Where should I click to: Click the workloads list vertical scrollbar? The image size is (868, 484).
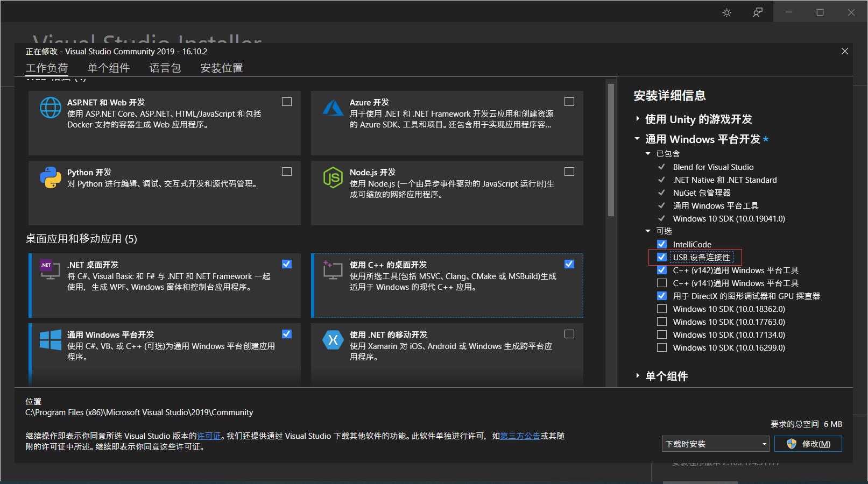pyautogui.click(x=611, y=150)
